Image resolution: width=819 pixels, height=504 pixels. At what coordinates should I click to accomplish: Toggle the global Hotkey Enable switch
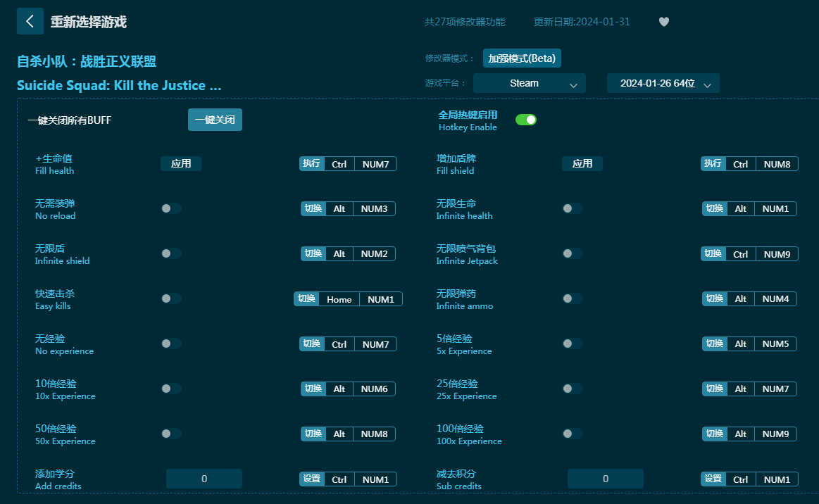coord(525,120)
